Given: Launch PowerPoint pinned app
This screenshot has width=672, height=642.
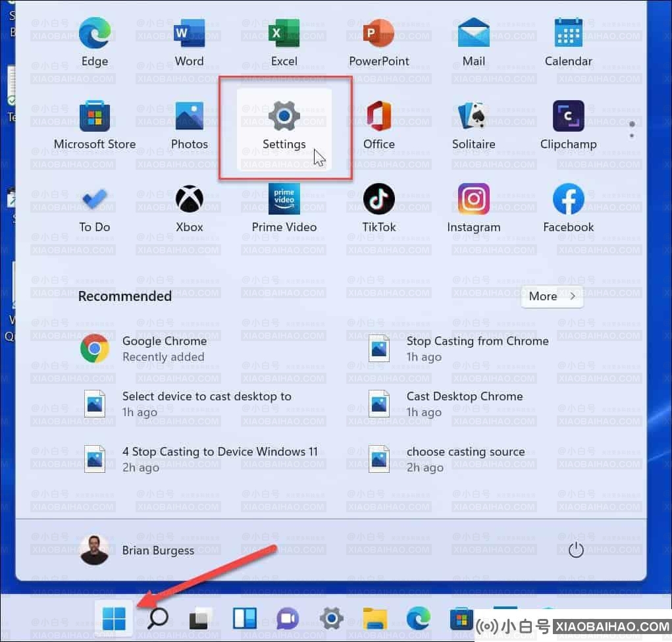Looking at the screenshot, I should click(379, 42).
